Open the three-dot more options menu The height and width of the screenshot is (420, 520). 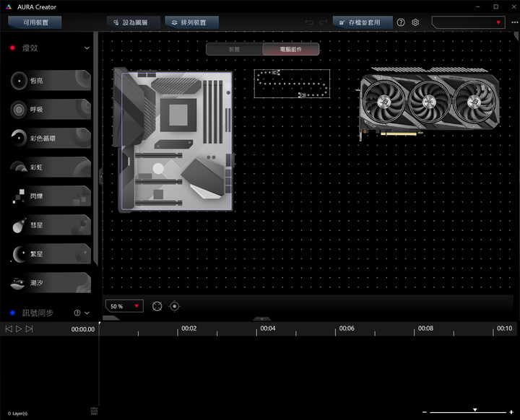[514, 22]
